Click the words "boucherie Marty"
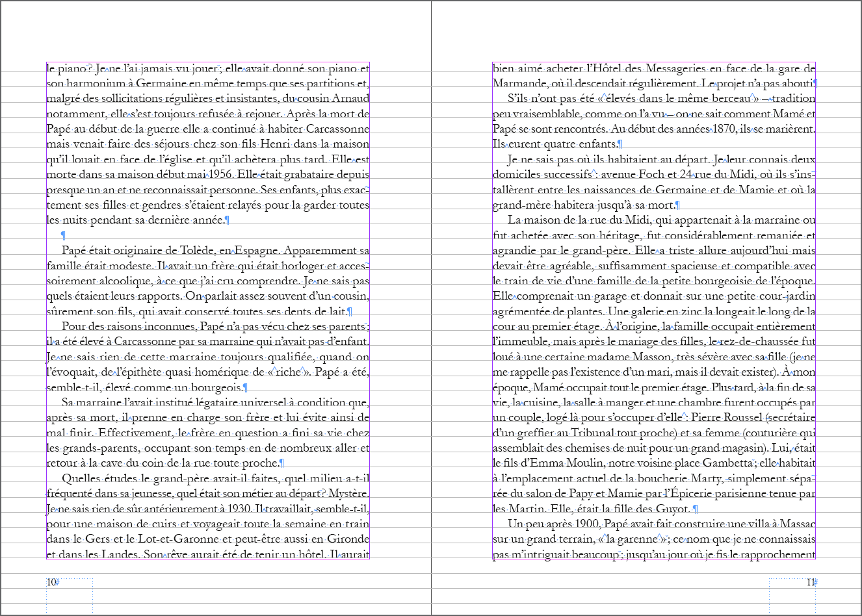862x616 pixels. pyautogui.click(x=681, y=479)
